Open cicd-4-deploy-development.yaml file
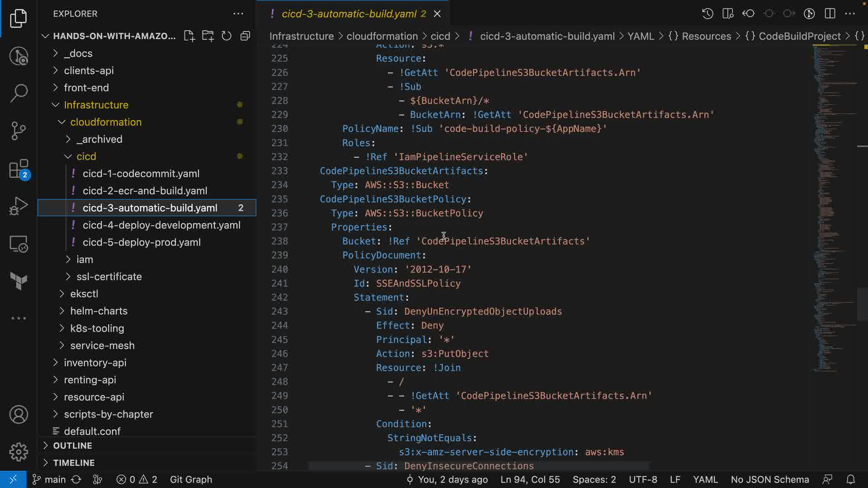868x488 pixels. point(161,225)
